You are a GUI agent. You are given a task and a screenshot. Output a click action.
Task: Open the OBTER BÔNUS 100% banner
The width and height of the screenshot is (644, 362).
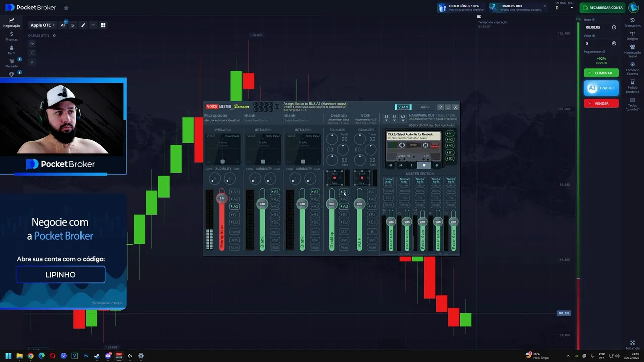(x=460, y=8)
